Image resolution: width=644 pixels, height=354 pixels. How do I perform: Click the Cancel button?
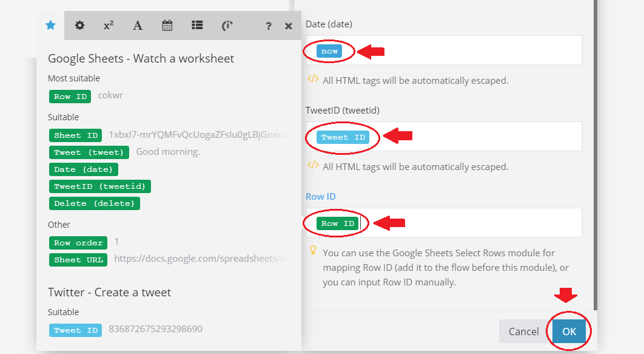523,332
